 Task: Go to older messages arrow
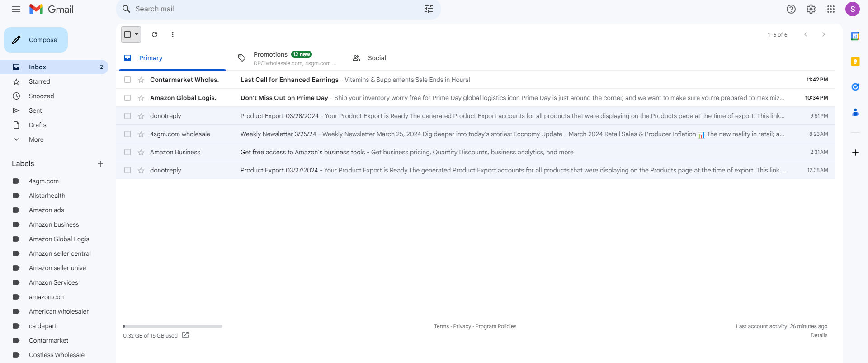click(824, 34)
